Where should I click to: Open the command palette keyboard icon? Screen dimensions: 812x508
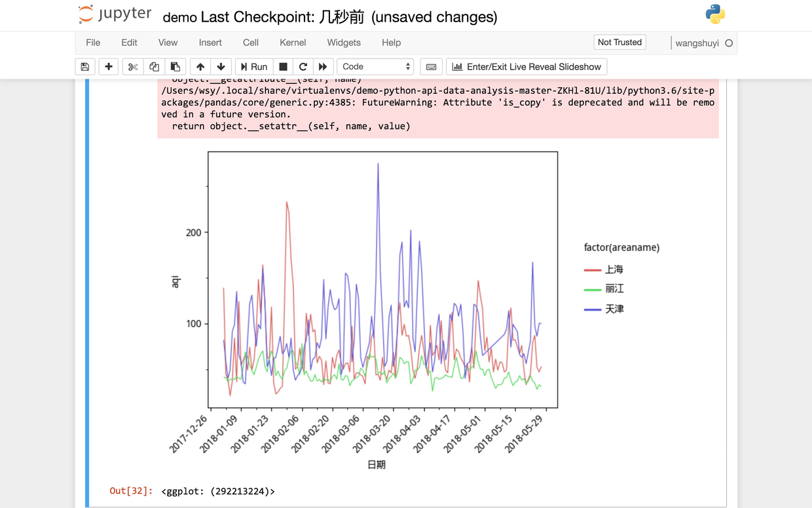(x=431, y=67)
